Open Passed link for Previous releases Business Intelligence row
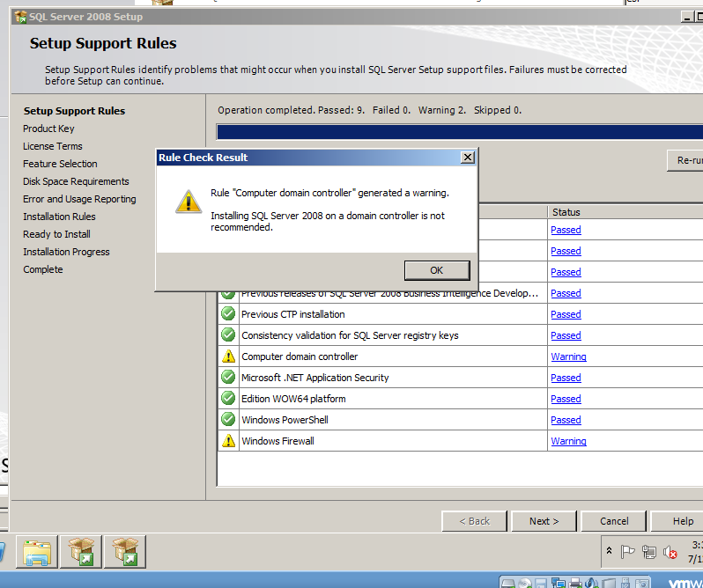This screenshot has height=588, width=703. tap(566, 293)
